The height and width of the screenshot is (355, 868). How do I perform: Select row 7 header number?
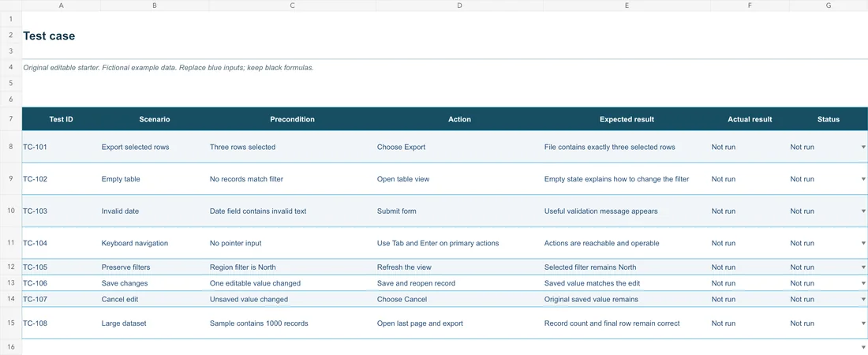tap(11, 119)
